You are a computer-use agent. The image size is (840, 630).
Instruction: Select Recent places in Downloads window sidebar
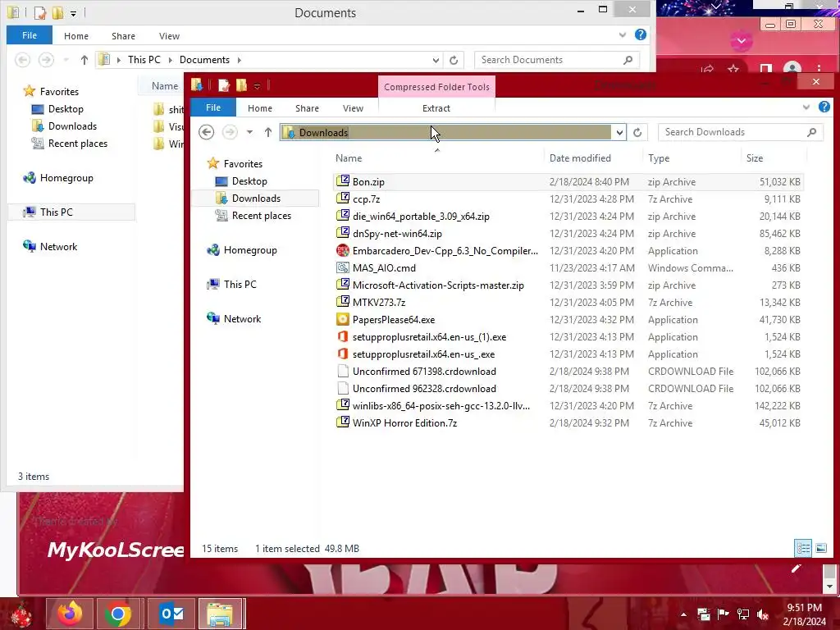[262, 216]
